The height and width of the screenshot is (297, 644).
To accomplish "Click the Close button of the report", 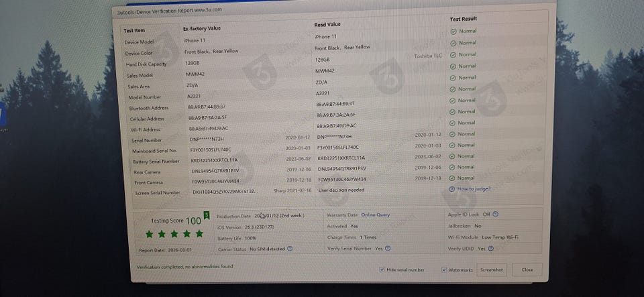I will click(527, 270).
